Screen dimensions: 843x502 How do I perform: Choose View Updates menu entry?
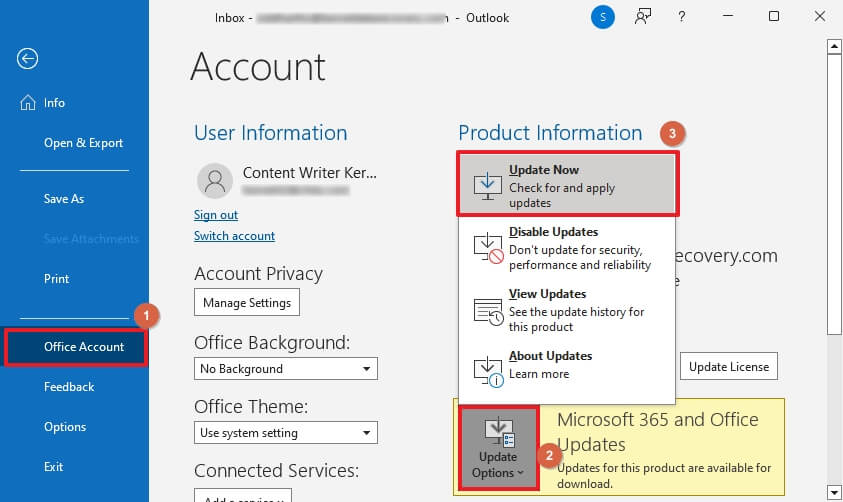[567, 310]
